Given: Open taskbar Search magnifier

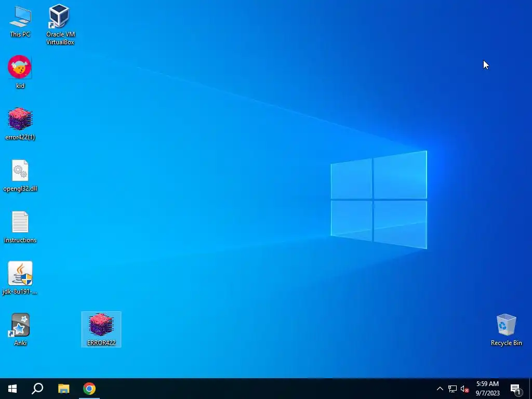Looking at the screenshot, I should [37, 389].
